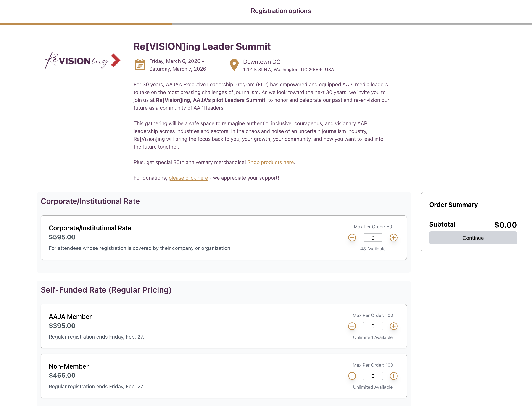Increase Corporate/Institutional Rate ticket quantity

393,238
